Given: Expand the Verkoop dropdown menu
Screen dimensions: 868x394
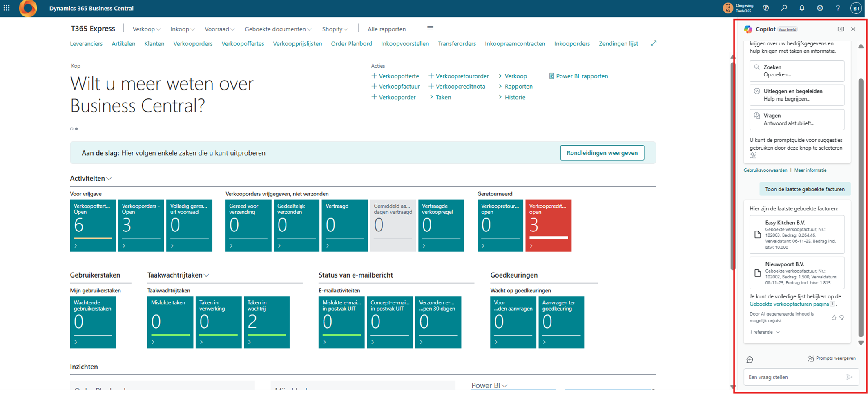Looking at the screenshot, I should point(146,29).
